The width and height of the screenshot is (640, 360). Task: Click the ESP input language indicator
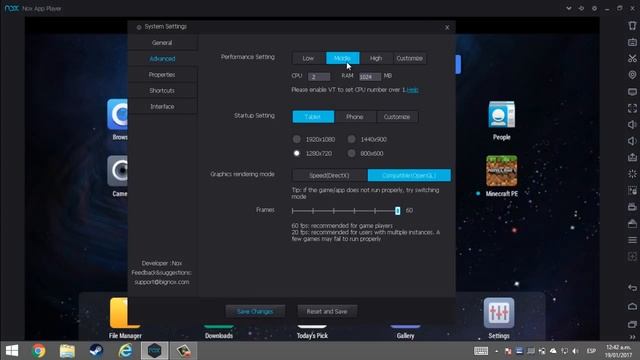(591, 351)
